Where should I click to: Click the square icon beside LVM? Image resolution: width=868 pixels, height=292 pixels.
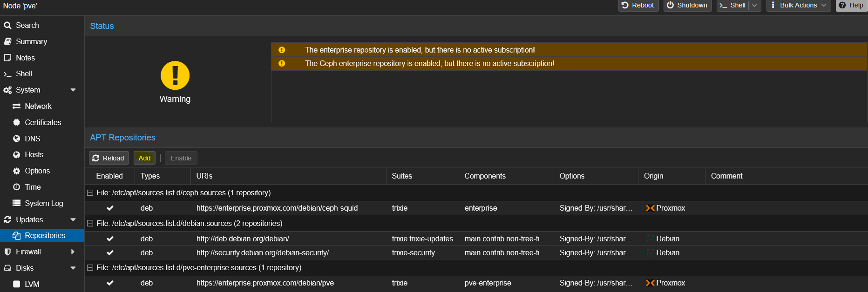click(x=16, y=284)
